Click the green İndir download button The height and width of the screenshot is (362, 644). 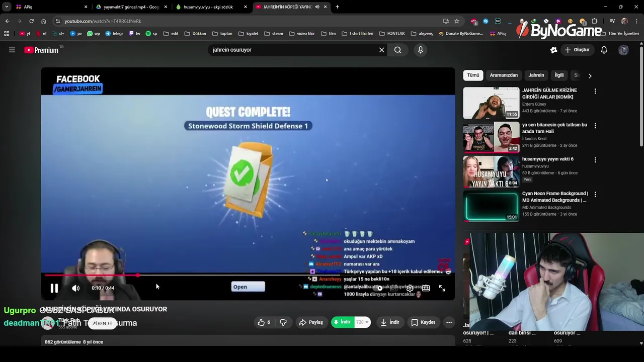coord(342,322)
